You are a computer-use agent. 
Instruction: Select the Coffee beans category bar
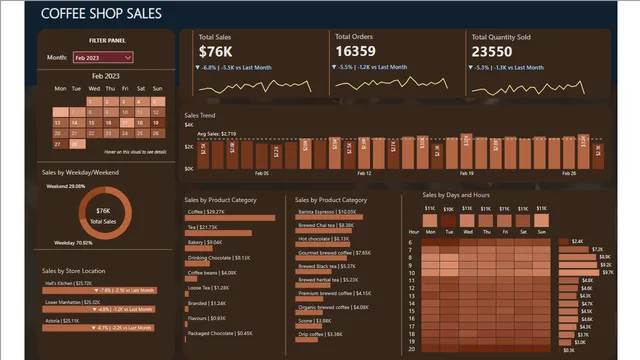coord(191,279)
